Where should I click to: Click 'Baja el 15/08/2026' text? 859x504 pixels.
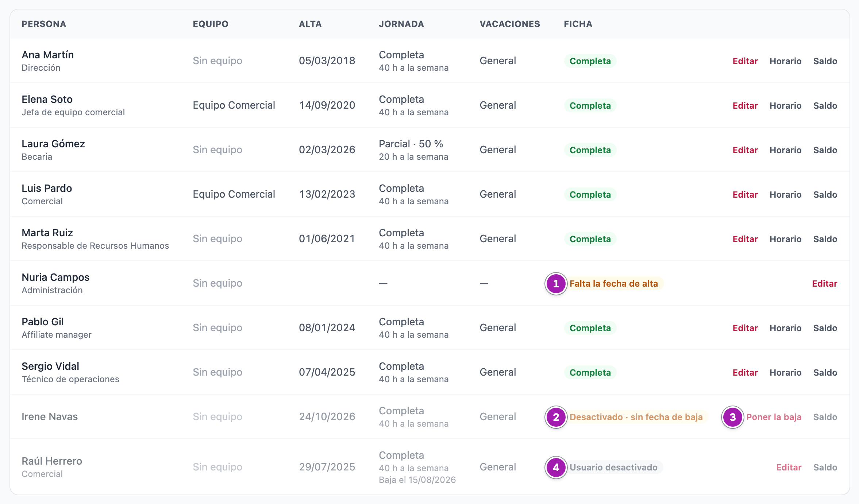pyautogui.click(x=417, y=480)
